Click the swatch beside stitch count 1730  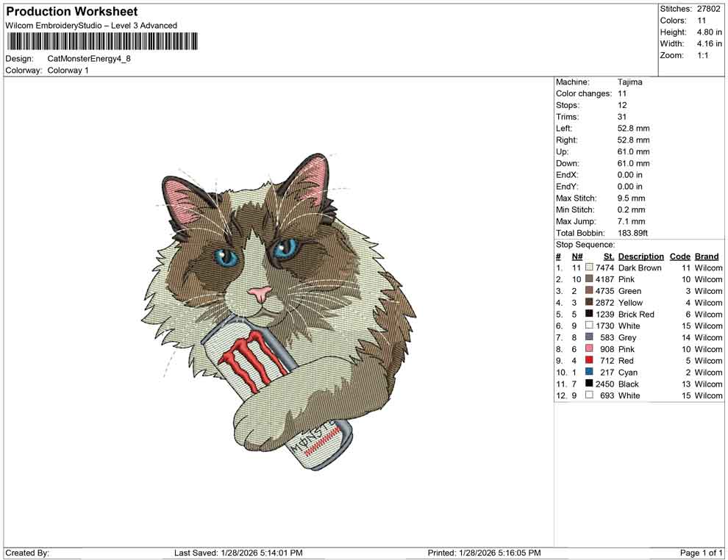coord(589,326)
